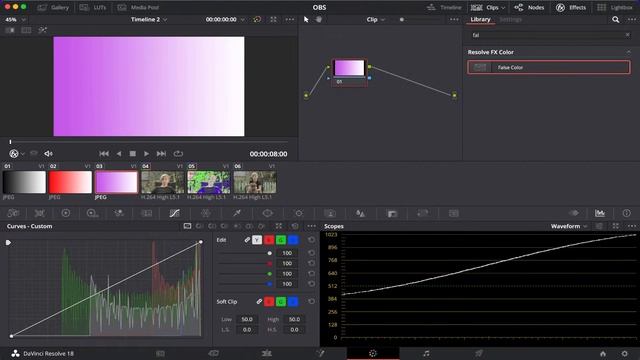Select clip 02 red gradient thumbnail

tap(70, 182)
